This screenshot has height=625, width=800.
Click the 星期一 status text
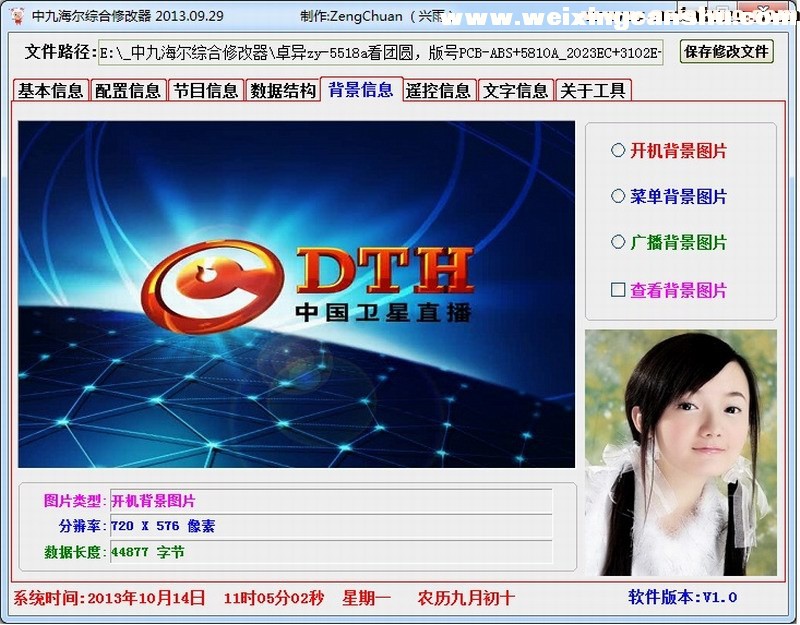[366, 598]
